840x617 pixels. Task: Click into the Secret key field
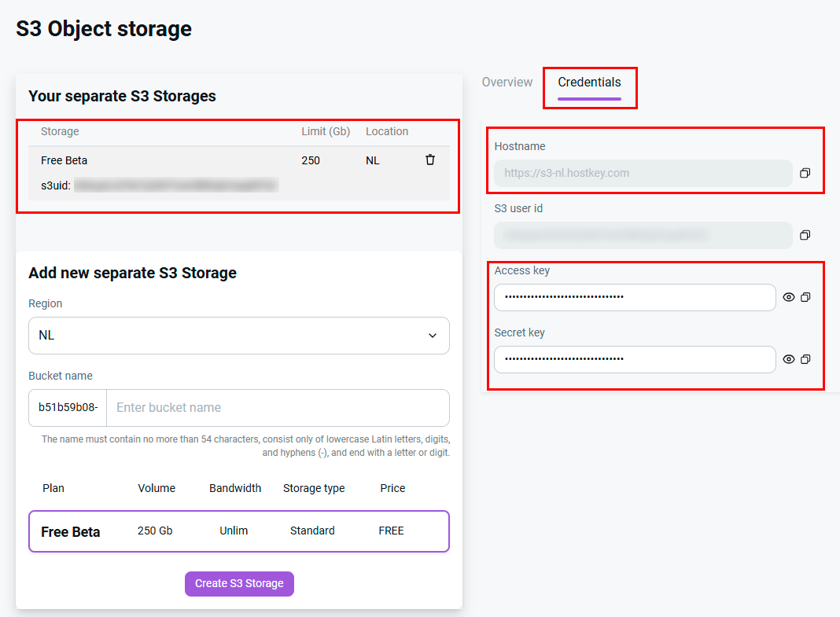coord(634,359)
